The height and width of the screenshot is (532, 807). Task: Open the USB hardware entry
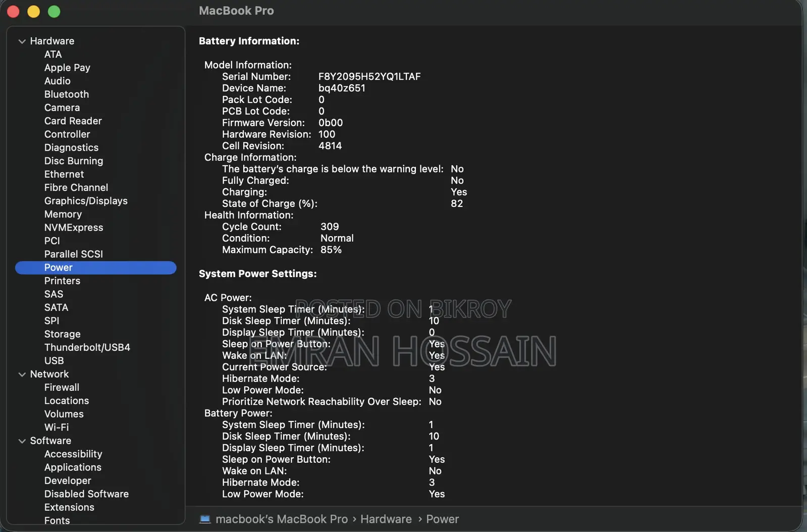pyautogui.click(x=54, y=361)
